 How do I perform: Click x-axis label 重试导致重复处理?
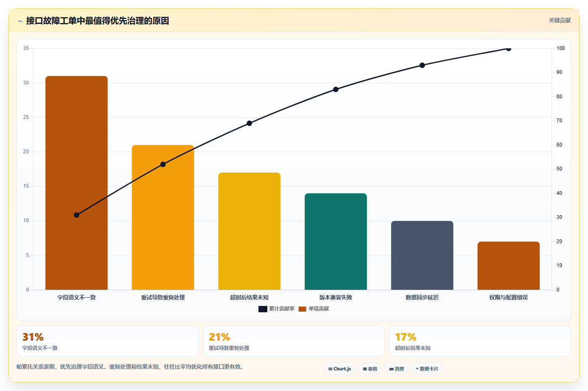163,297
